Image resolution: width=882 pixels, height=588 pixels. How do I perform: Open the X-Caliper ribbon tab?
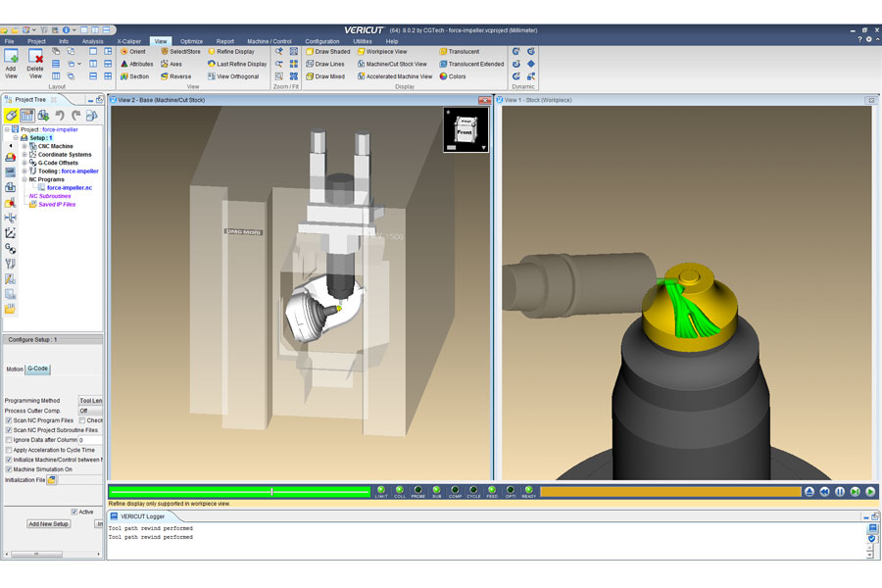point(128,41)
